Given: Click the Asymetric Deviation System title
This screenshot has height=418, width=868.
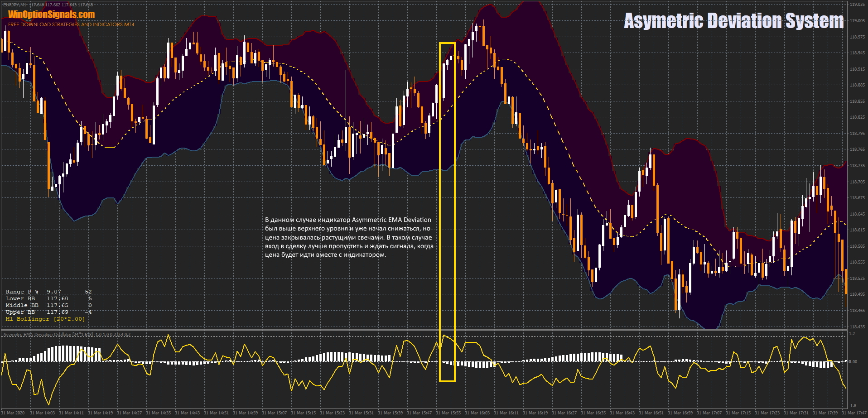Looking at the screenshot, I should (x=733, y=21).
